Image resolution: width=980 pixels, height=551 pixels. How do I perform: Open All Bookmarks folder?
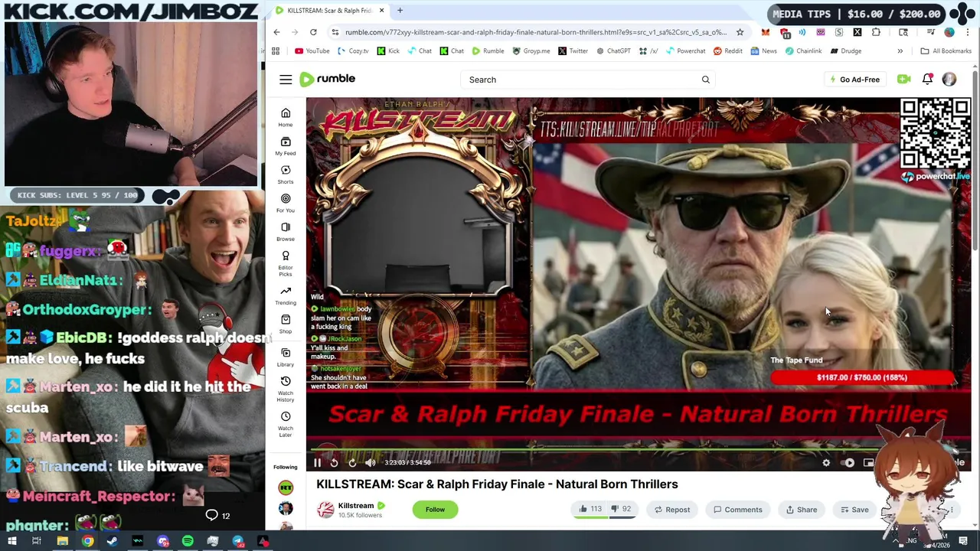tap(946, 51)
